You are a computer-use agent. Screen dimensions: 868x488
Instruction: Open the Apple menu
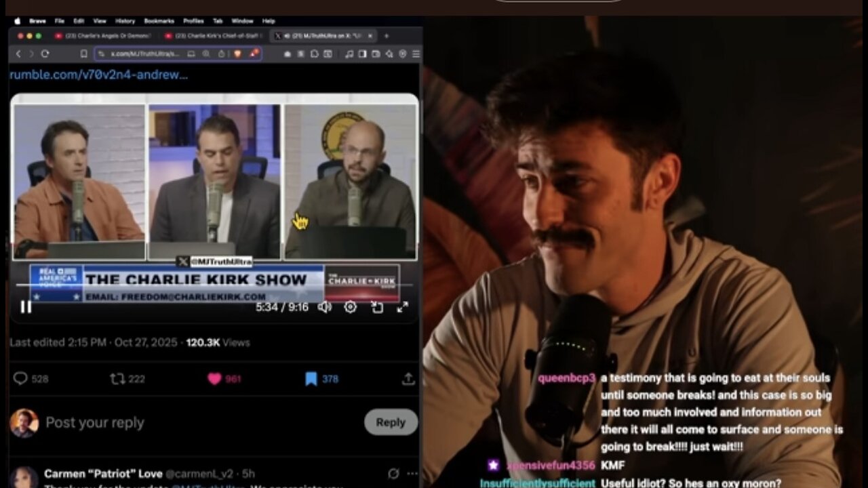click(18, 21)
